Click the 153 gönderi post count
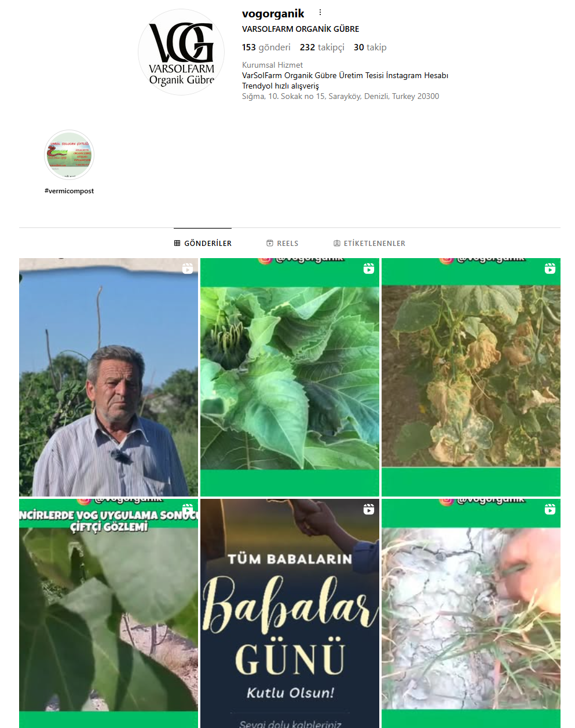Screen dimensions: 575x728 point(266,47)
